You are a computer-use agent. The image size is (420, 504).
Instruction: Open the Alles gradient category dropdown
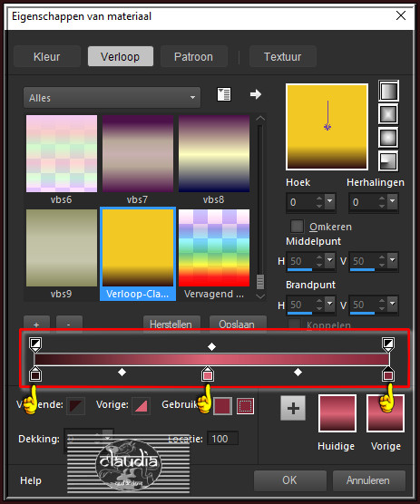coord(112,97)
